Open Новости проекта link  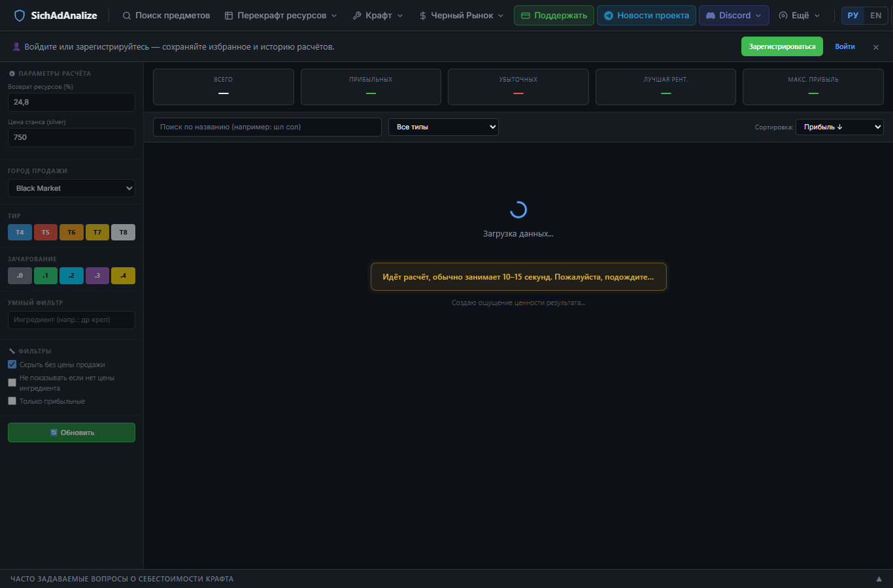(x=647, y=16)
